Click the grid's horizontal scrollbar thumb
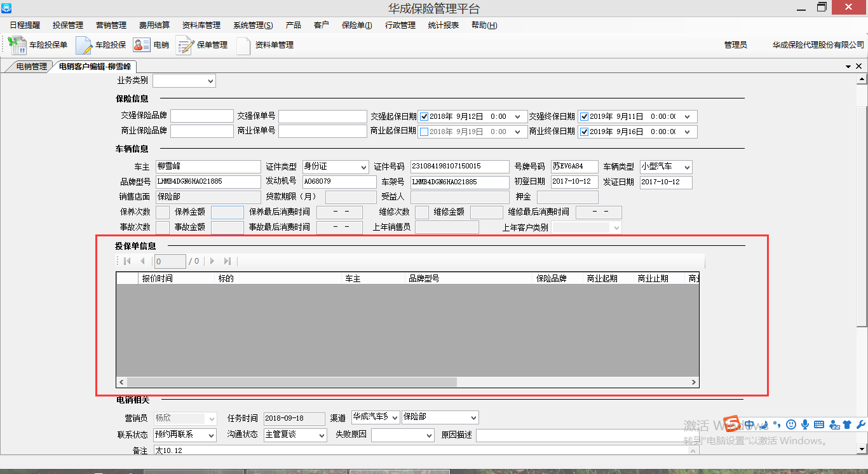The height and width of the screenshot is (474, 868). coord(291,382)
